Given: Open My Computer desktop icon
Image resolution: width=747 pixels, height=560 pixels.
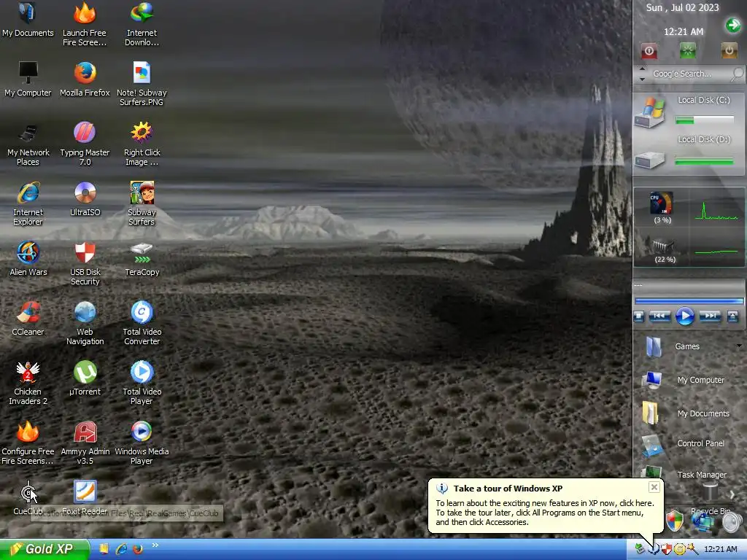Looking at the screenshot, I should (x=28, y=79).
